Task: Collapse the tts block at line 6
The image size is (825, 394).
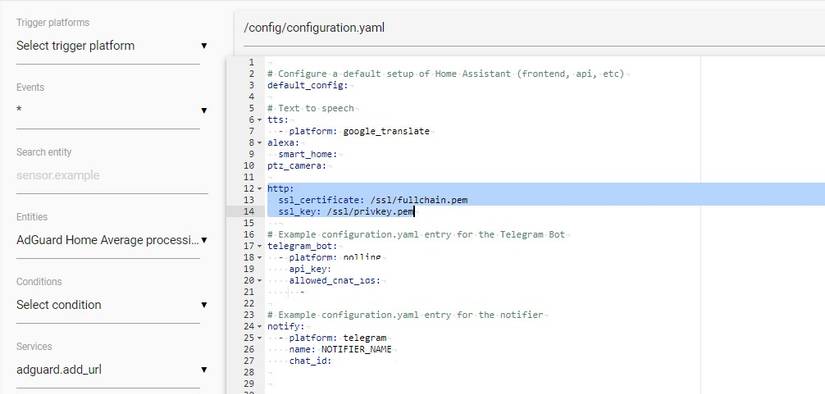Action: click(x=259, y=120)
